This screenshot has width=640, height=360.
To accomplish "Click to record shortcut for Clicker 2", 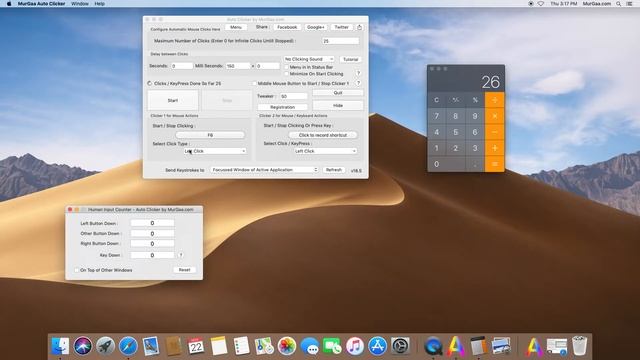I will coord(323,135).
